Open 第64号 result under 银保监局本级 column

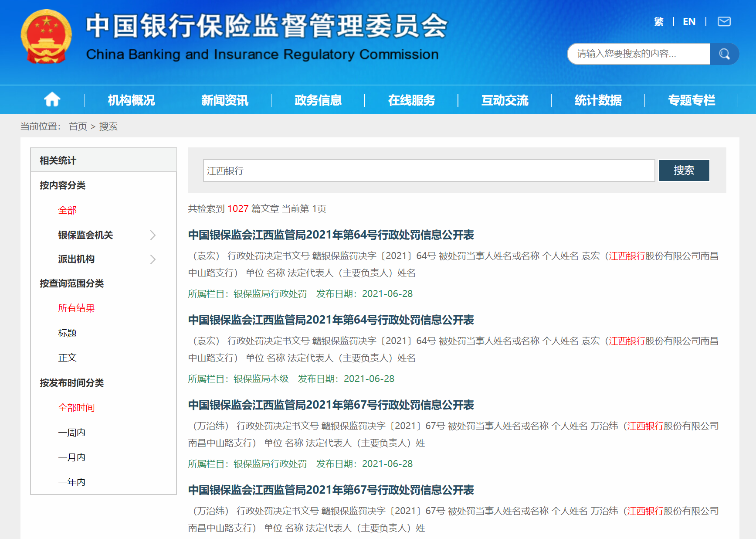[x=331, y=320]
